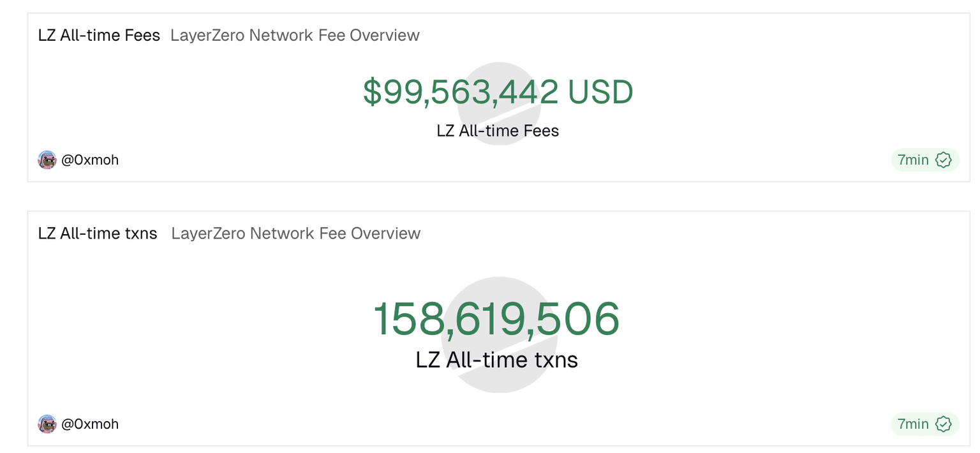Open LayerZero Network Fee Overview from the Fees card
Image resolution: width=980 pixels, height=453 pixels.
pyautogui.click(x=295, y=35)
